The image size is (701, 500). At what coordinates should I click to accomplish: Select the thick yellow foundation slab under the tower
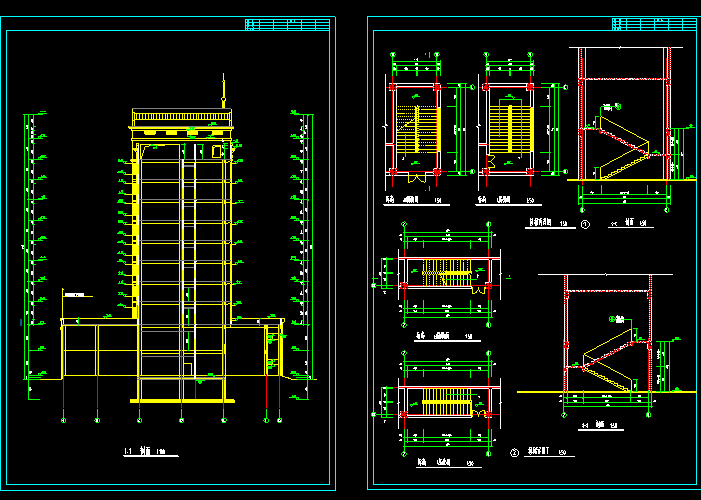[182, 401]
